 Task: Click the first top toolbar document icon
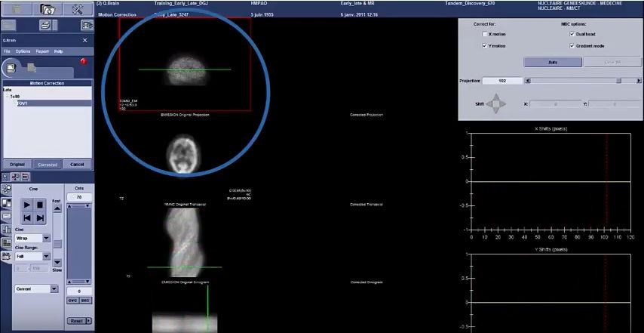[17, 8]
